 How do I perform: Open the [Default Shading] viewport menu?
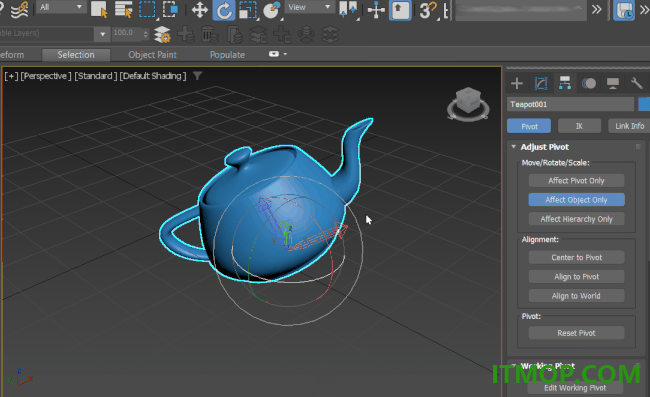tap(153, 76)
